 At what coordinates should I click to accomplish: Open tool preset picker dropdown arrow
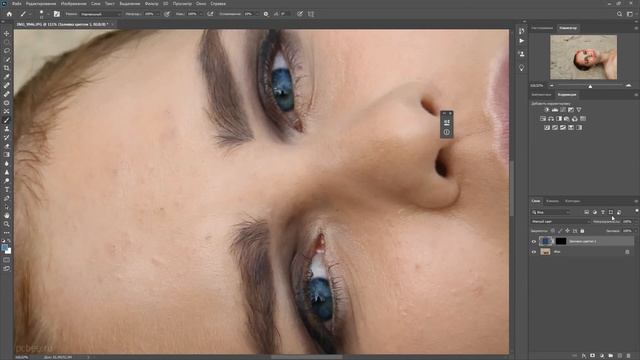[x=29, y=14]
